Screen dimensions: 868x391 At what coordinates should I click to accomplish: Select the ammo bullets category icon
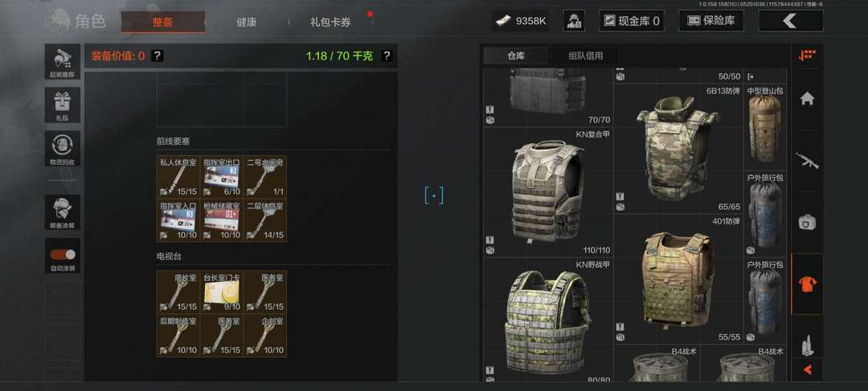pos(807,346)
